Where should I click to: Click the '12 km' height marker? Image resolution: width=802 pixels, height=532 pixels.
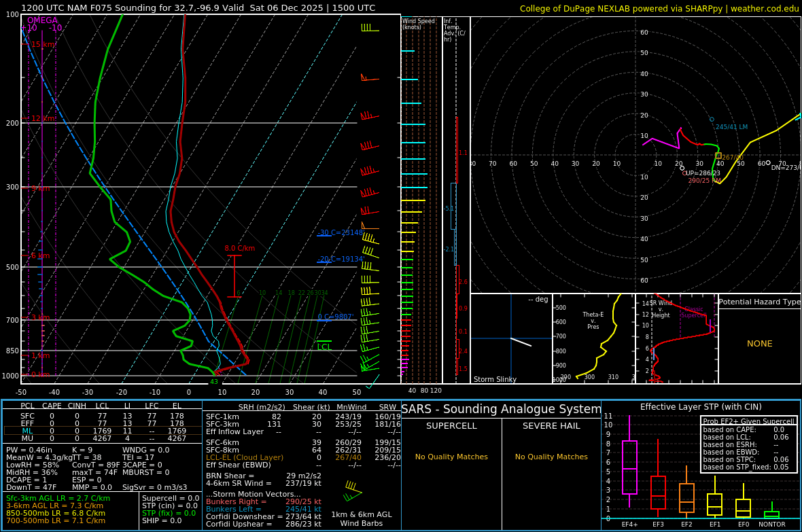point(43,118)
